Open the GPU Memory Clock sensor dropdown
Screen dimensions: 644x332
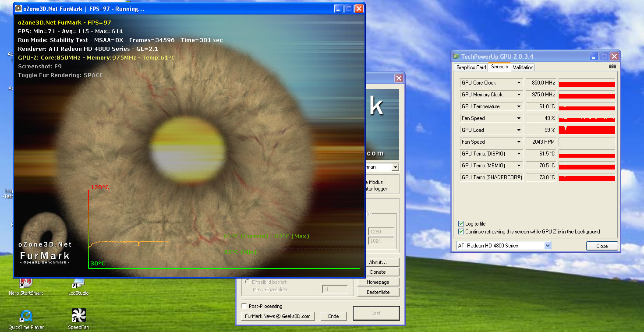coord(519,95)
